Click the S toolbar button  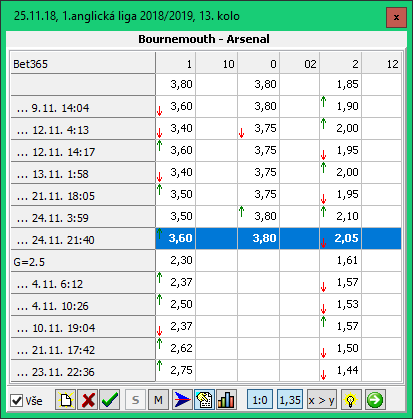(x=136, y=400)
